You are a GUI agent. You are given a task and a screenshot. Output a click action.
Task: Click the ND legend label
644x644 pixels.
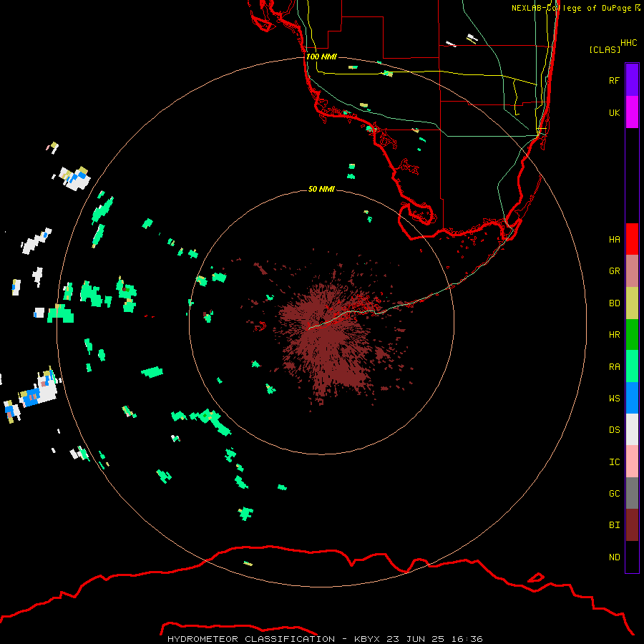(614, 557)
